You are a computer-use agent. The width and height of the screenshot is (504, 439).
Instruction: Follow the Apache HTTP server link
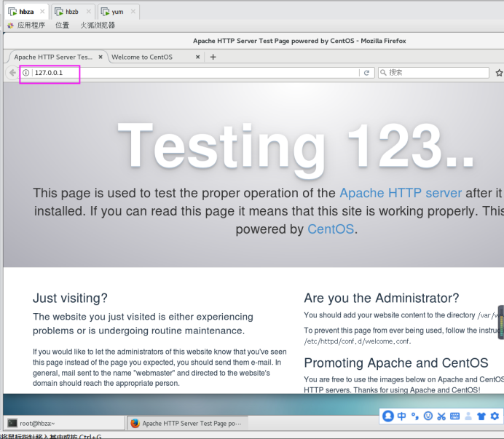pyautogui.click(x=401, y=193)
